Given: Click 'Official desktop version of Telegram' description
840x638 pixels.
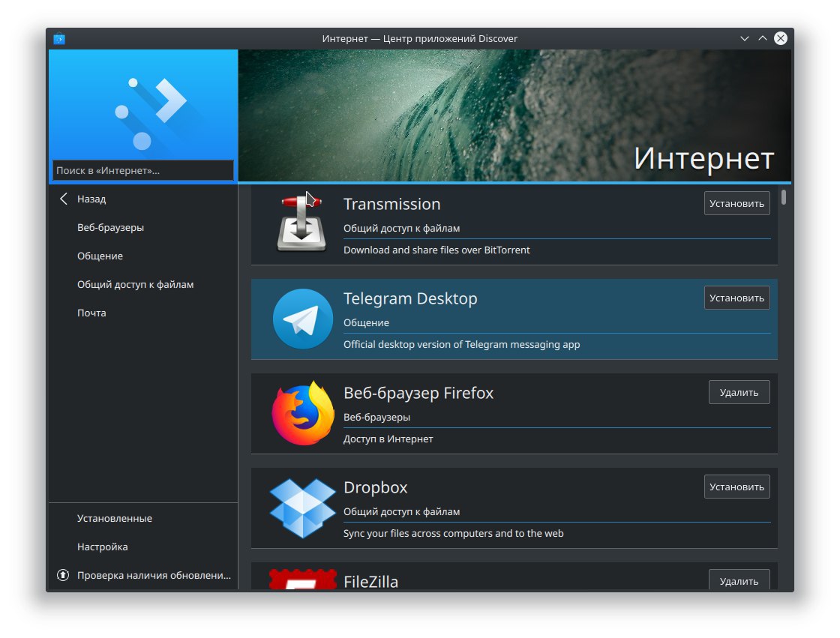Looking at the screenshot, I should (x=462, y=344).
